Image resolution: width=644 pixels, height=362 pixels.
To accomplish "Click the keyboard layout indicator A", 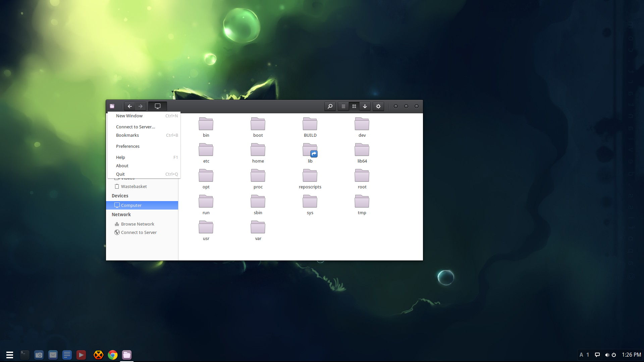I will pos(581,355).
